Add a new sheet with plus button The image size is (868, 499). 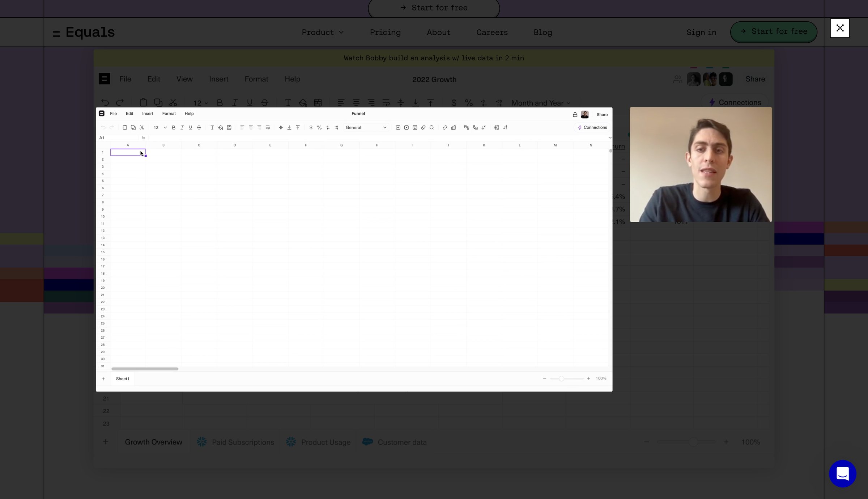pos(103,379)
